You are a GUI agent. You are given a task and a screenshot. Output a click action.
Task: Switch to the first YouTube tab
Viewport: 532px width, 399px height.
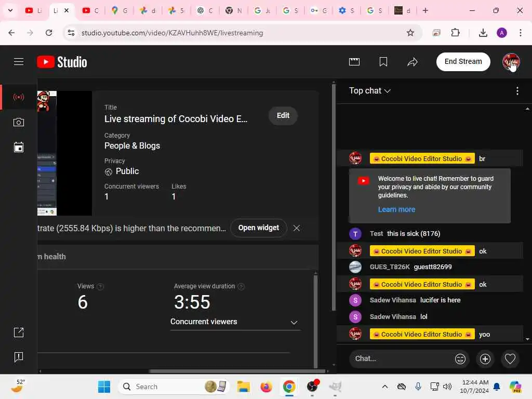(x=34, y=10)
